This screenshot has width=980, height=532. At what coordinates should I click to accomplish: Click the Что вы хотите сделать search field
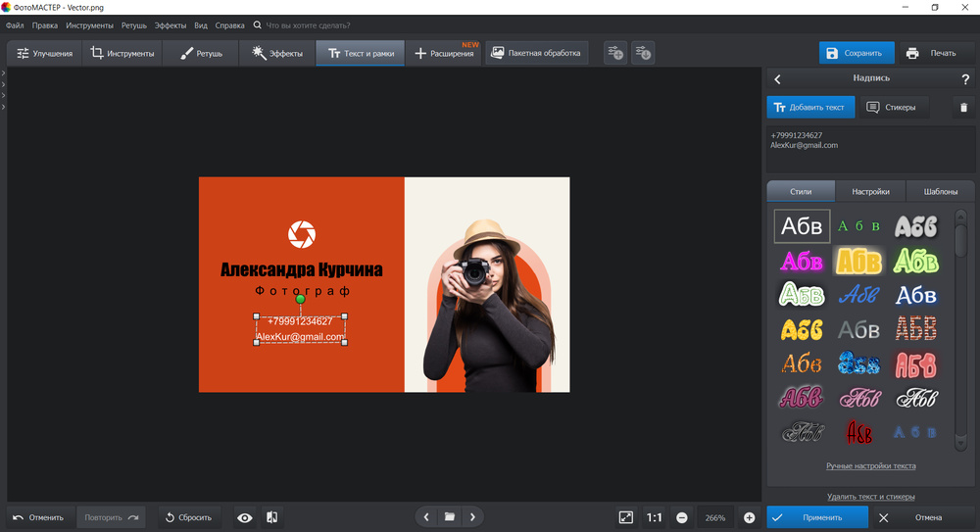[x=308, y=25]
